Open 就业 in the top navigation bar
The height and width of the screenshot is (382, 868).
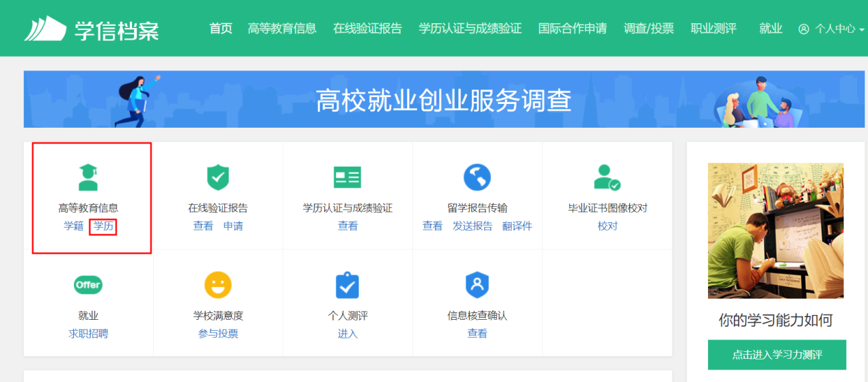(x=771, y=28)
